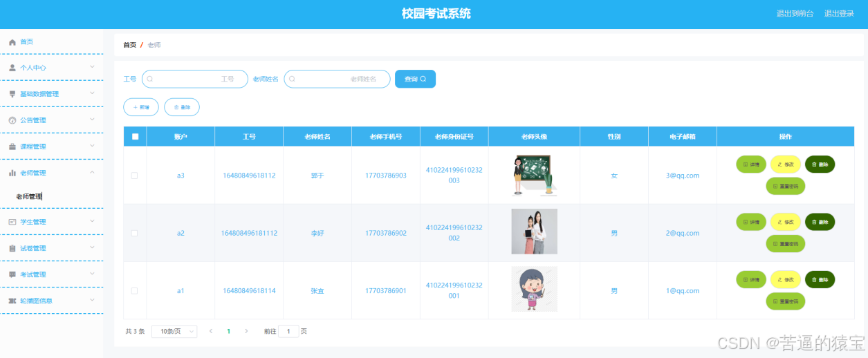Screen dimensions: 868x358
Task: Focus the 工号 search input field
Action: pyautogui.click(x=195, y=79)
